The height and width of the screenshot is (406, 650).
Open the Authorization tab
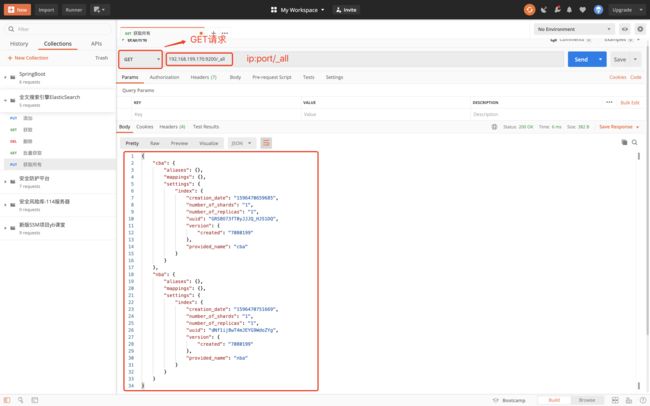(164, 77)
